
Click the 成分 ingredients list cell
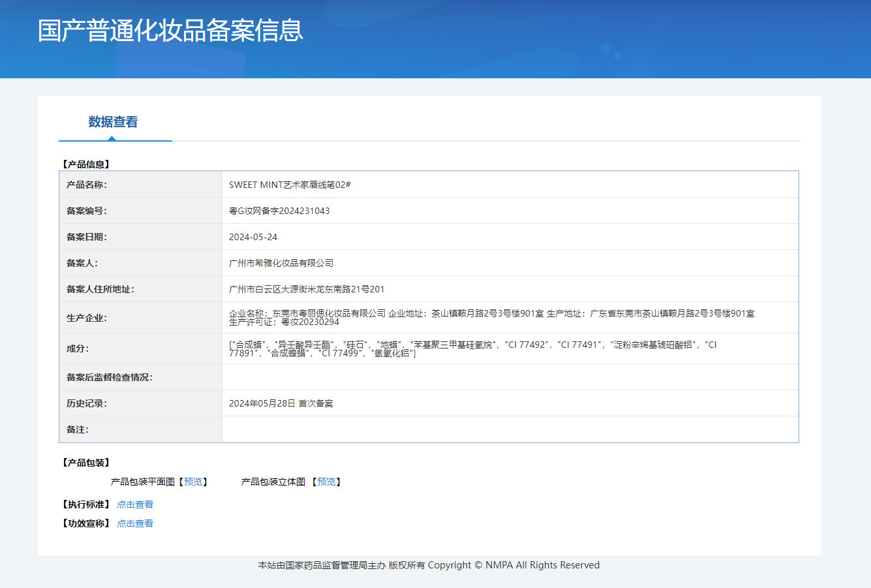point(457,349)
